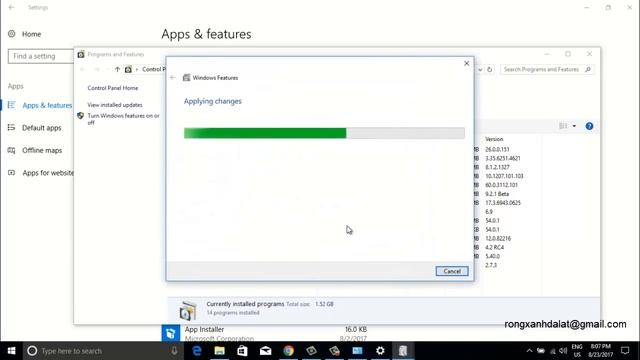
Task: Click the Search Programs and Features box
Action: point(547,69)
